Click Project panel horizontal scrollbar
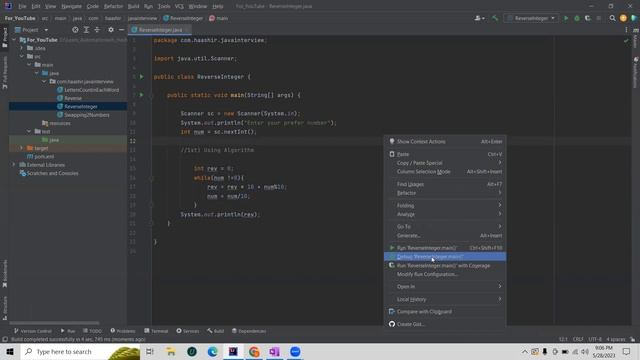Viewport: 640px width, 360px height. click(54, 323)
